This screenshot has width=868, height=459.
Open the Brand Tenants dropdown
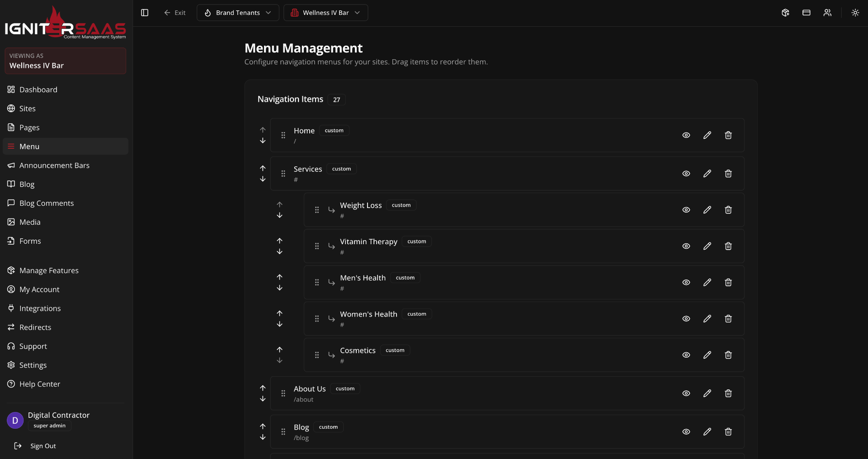click(237, 13)
